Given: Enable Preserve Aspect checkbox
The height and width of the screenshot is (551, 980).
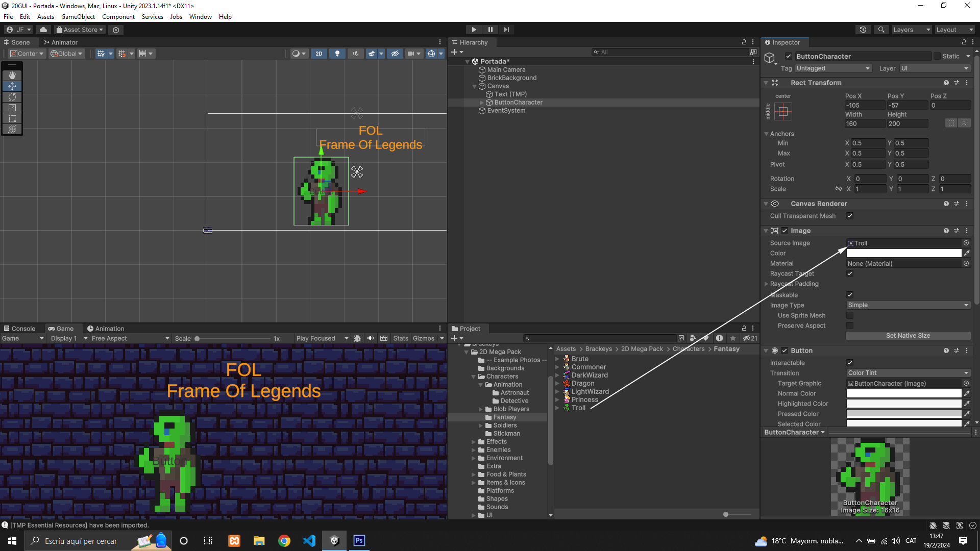Looking at the screenshot, I should tap(850, 325).
